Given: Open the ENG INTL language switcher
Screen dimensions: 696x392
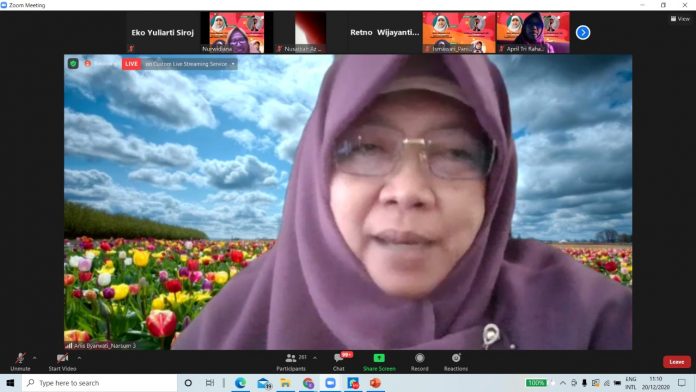Looking at the screenshot, I should (x=631, y=383).
